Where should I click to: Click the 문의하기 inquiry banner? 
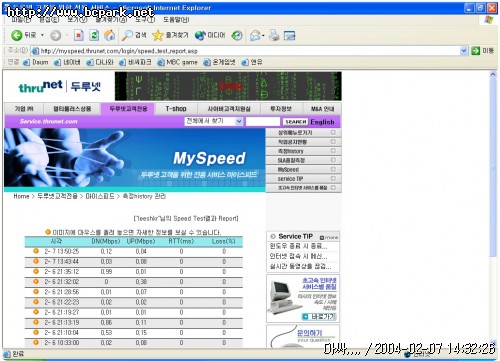coord(303,336)
